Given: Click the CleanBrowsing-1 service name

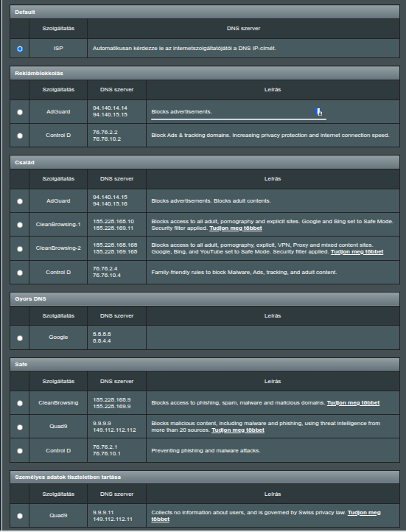Looking at the screenshot, I should point(58,224).
